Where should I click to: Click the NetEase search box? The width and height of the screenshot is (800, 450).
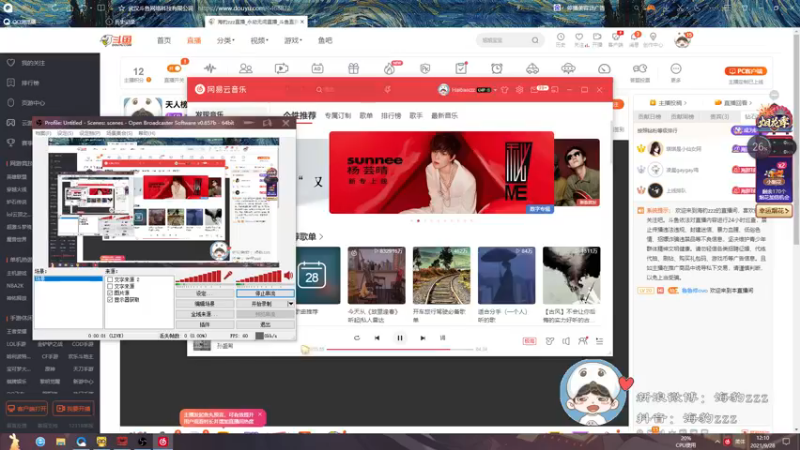[344, 90]
